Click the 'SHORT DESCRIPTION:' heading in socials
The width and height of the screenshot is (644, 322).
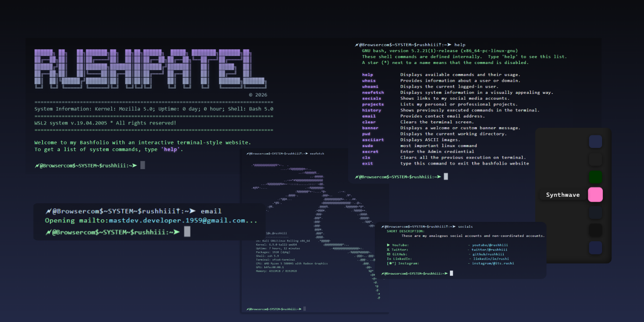coord(406,231)
